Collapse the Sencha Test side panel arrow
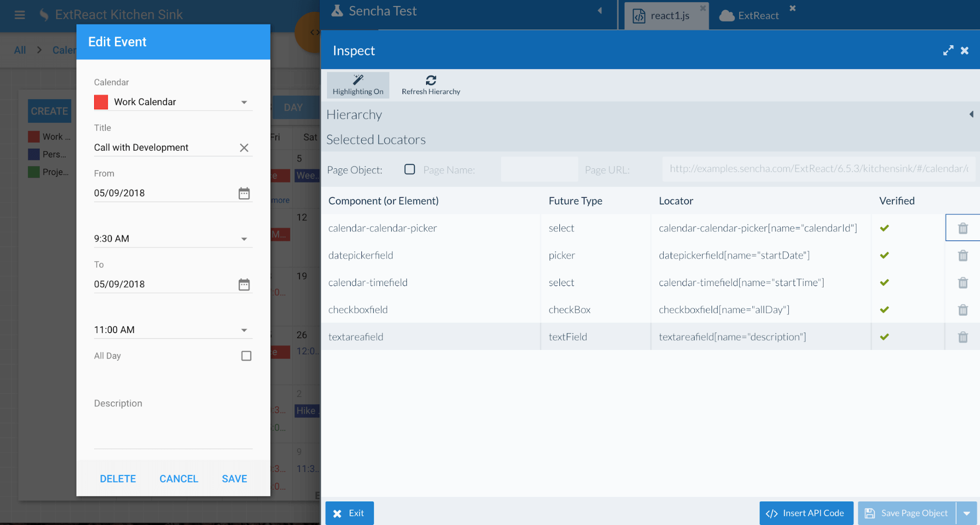Image resolution: width=980 pixels, height=525 pixels. point(600,10)
